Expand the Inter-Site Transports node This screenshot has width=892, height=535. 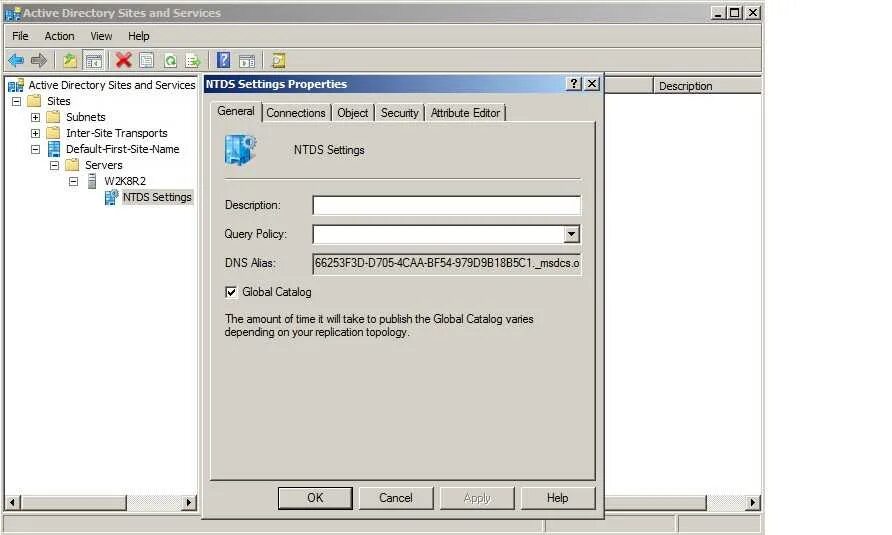(35, 133)
